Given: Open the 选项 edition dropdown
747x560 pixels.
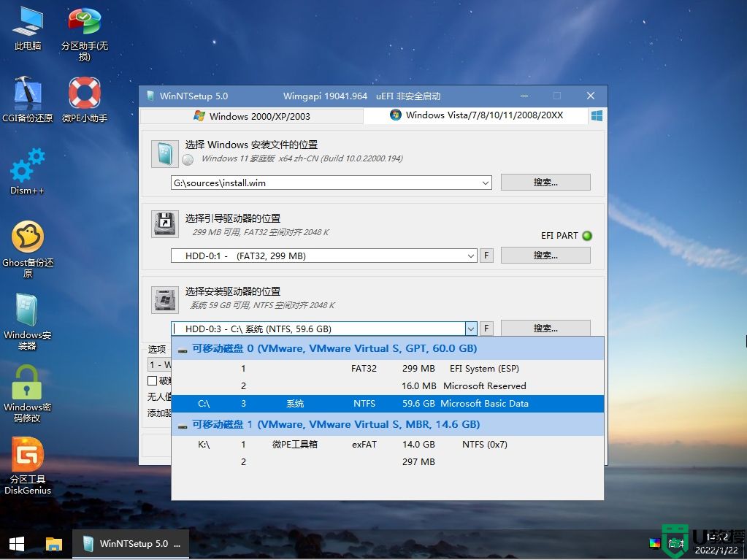Looking at the screenshot, I should [x=157, y=364].
